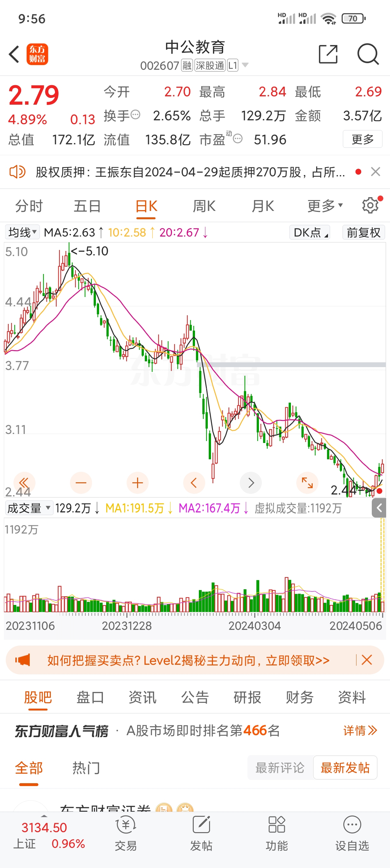Image resolution: width=390 pixels, height=868 pixels.
Task: Open the 均线 indicator dropdown
Action: coord(22,232)
